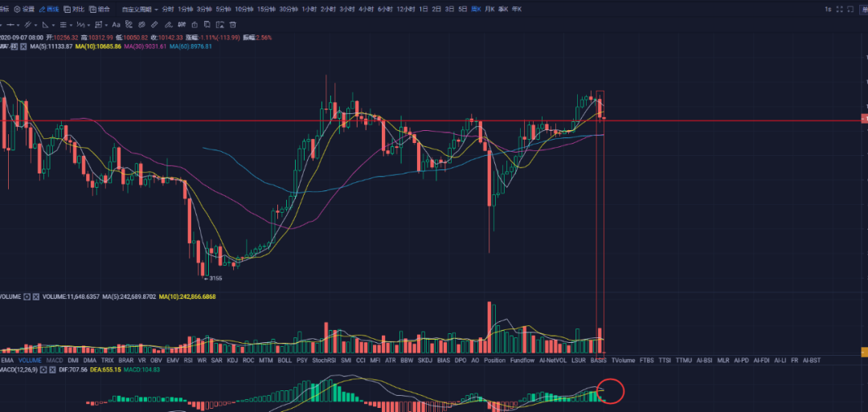Screen dimensions: 868x412
Task: Open the 对比 compare tool
Action: 74,9
